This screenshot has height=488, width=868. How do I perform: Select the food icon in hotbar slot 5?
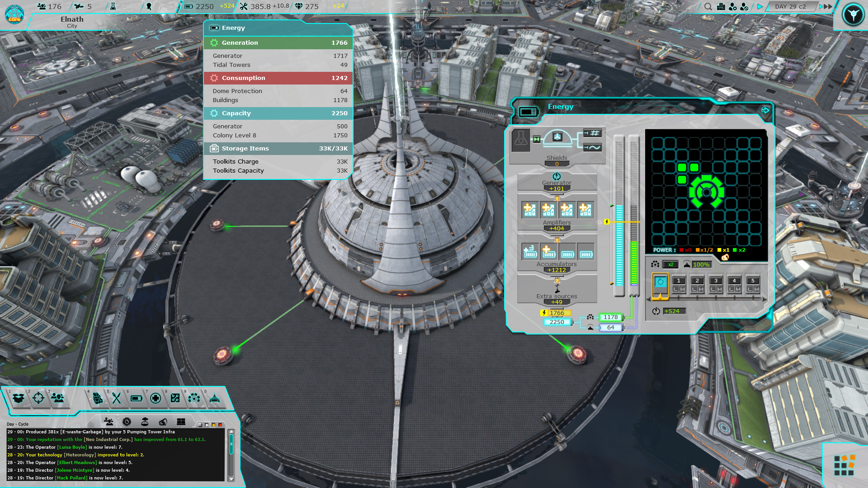tap(117, 398)
